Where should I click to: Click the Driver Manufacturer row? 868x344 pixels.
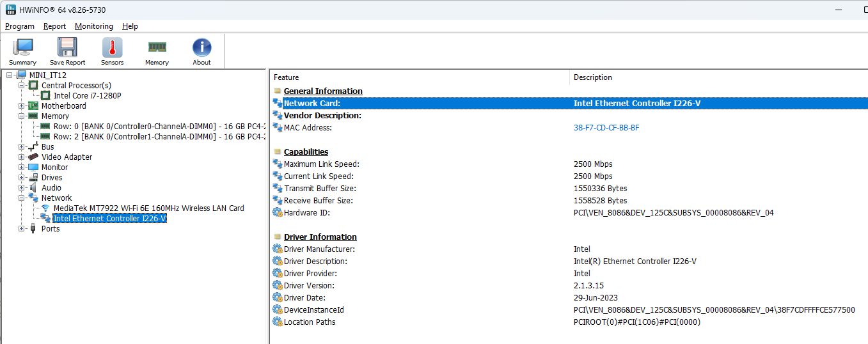[569, 249]
